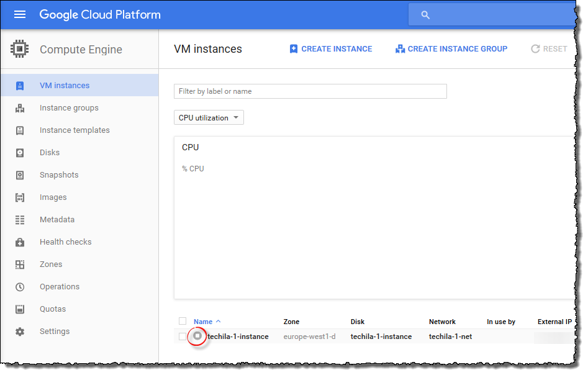The width and height of the screenshot is (588, 375).
Task: Open the techila-1-instance details link
Action: click(x=238, y=337)
